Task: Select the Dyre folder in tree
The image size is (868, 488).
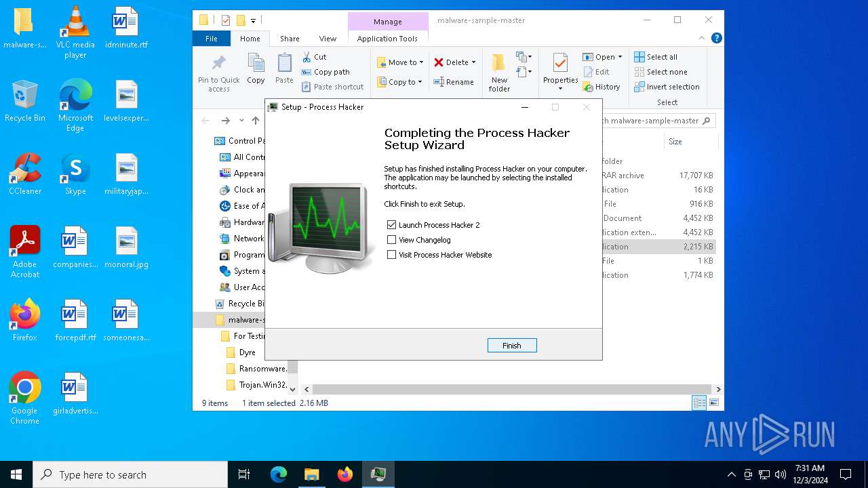Action: (241, 352)
